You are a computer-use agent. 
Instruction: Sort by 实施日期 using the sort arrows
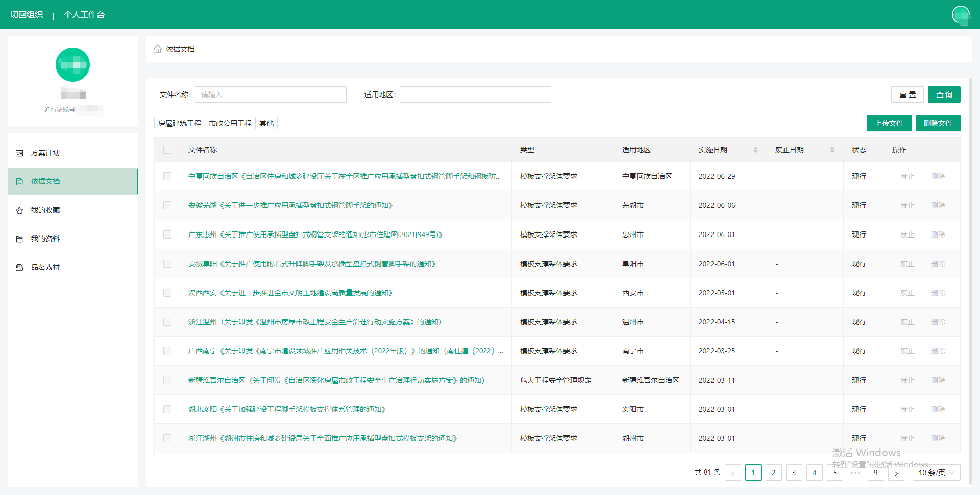(x=755, y=150)
